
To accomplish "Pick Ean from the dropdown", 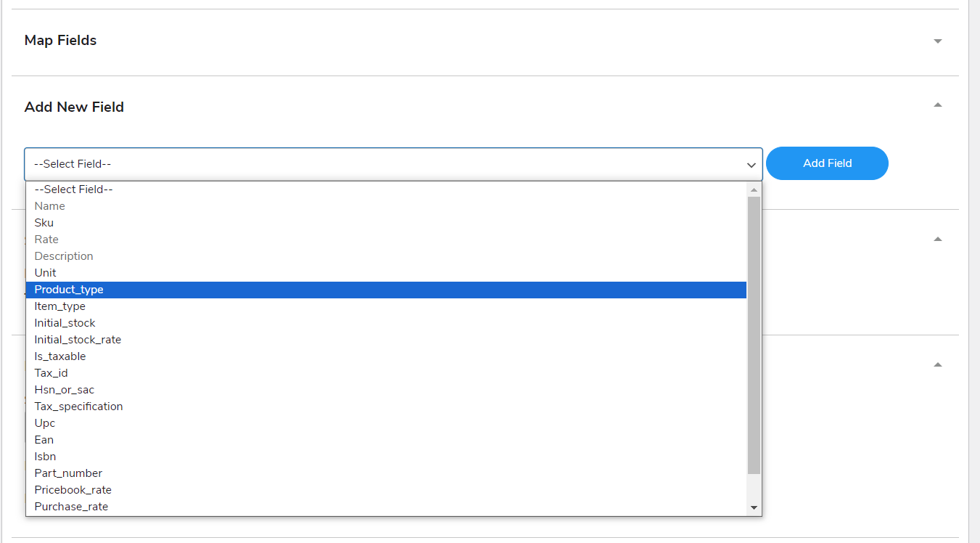I will 44,439.
